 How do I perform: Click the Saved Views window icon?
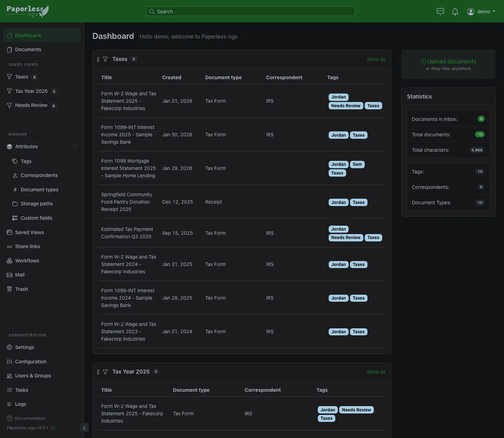tap(9, 232)
